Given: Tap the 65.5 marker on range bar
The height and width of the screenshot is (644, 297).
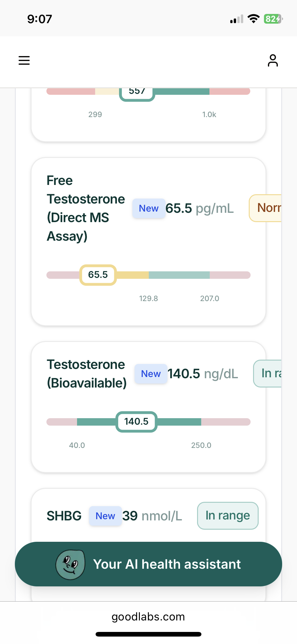Looking at the screenshot, I should pos(98,275).
